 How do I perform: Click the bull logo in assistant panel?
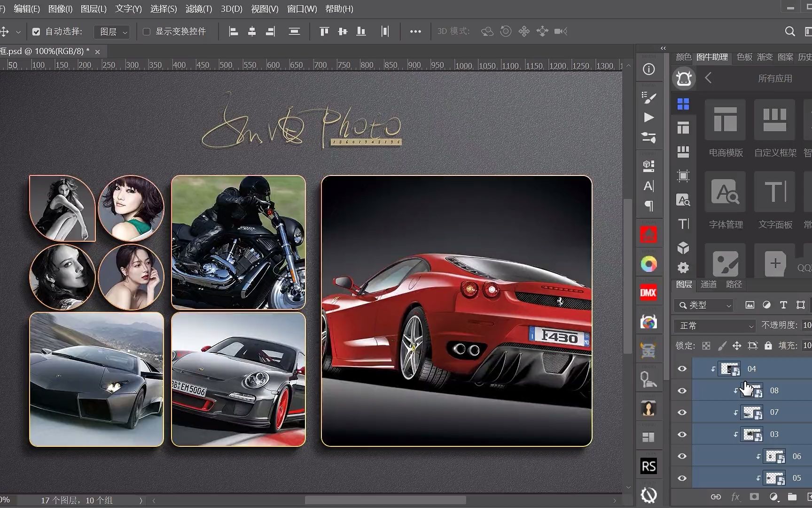point(684,78)
